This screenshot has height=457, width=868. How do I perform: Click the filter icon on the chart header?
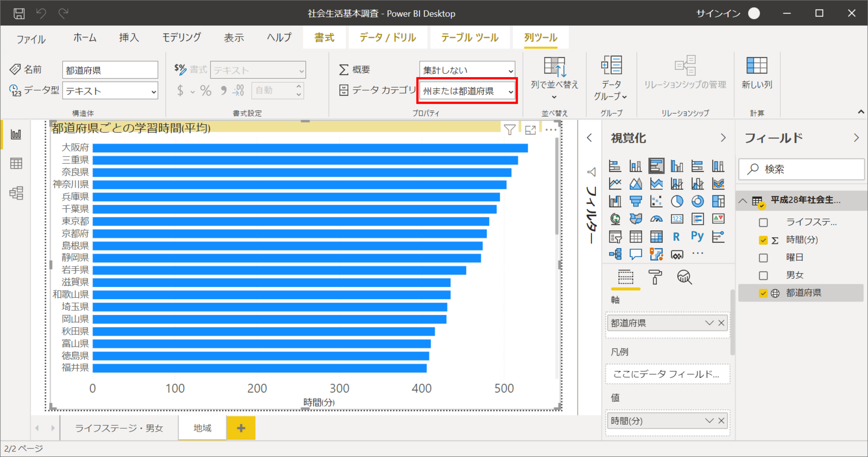509,130
